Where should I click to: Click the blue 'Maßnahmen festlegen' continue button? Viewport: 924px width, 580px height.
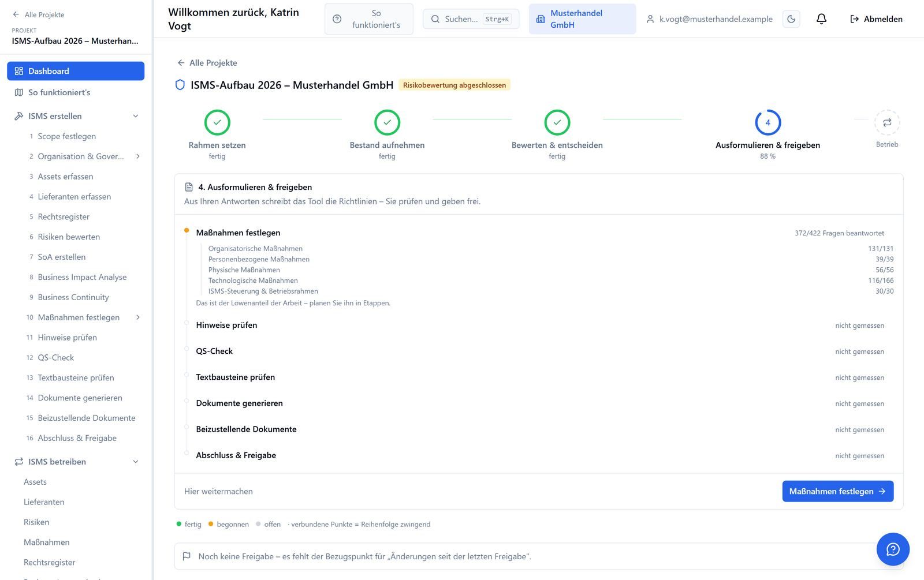coord(838,491)
